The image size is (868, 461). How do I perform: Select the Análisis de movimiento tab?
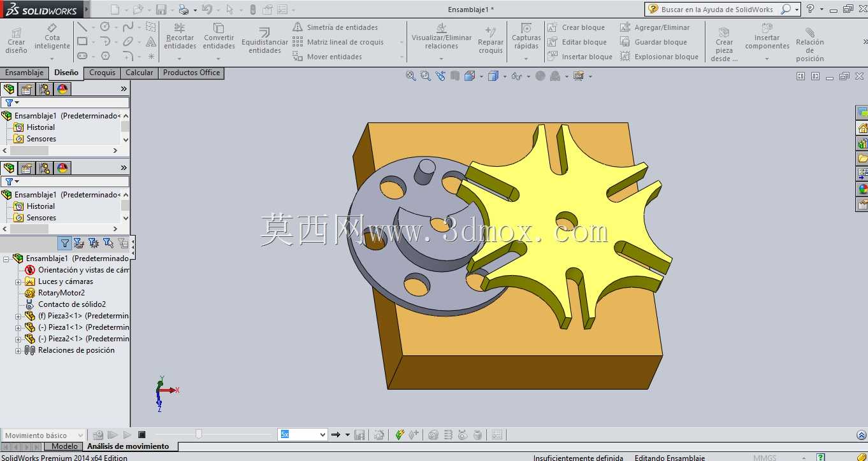pos(128,446)
